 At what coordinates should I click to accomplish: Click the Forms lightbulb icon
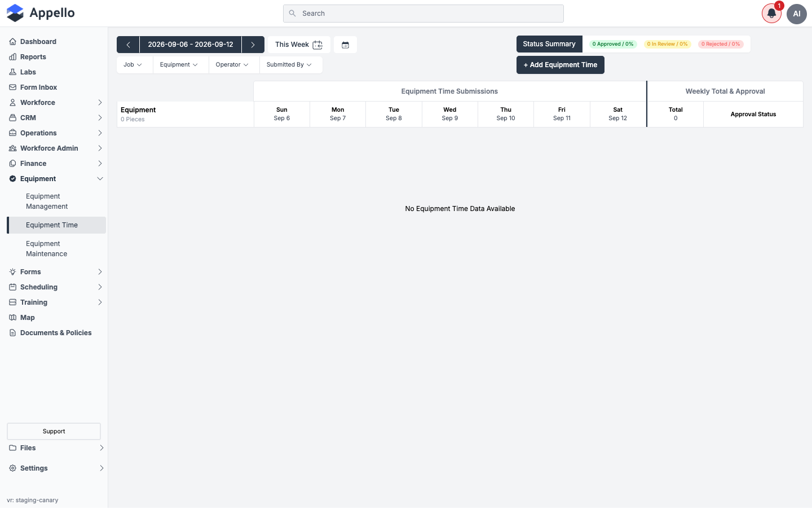tap(12, 272)
